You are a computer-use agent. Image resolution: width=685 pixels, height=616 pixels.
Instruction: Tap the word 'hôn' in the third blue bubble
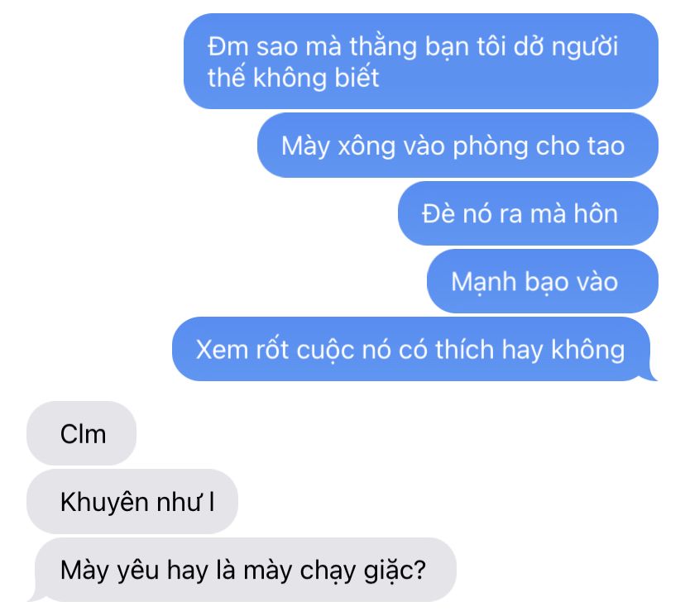596,214
